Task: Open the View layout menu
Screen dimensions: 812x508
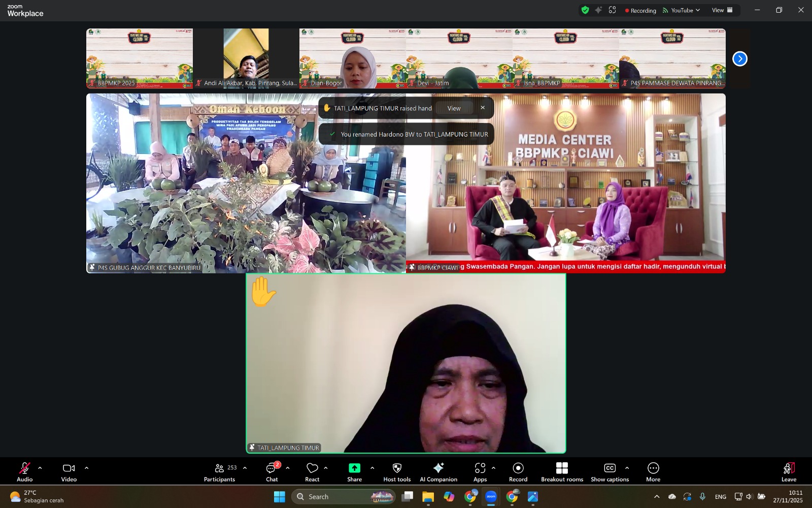Action: coord(722,10)
